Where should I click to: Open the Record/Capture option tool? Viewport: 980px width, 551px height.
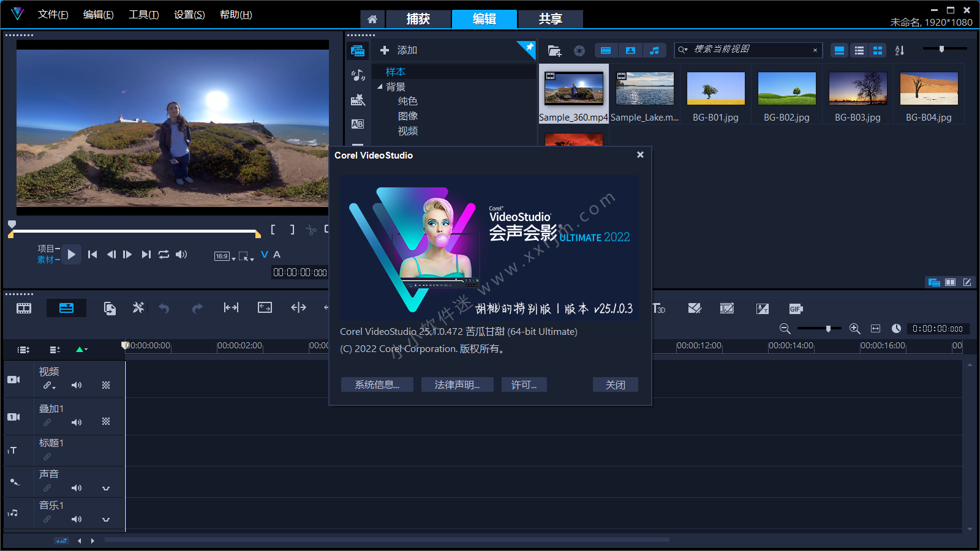coord(110,308)
